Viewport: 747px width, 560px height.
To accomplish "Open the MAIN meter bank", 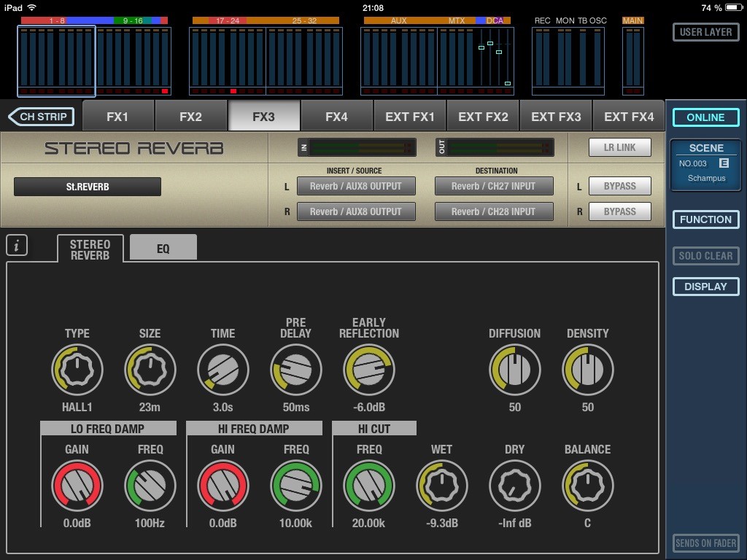I will coord(633,61).
